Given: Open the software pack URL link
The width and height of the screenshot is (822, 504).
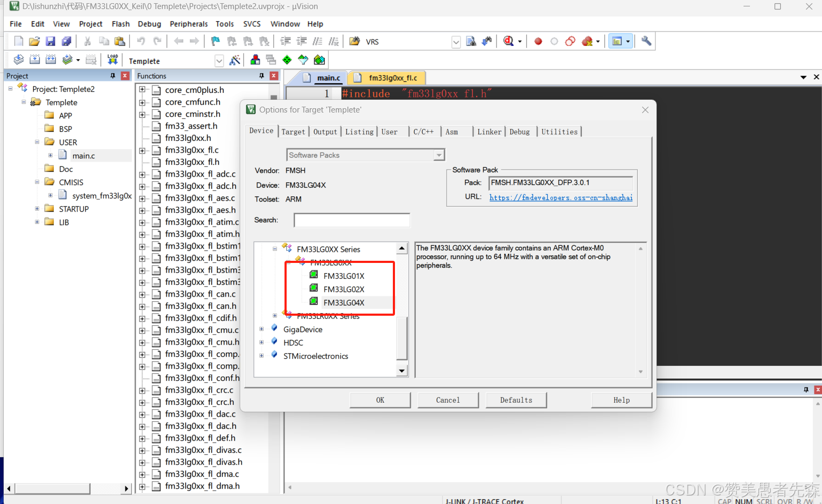Looking at the screenshot, I should click(561, 197).
